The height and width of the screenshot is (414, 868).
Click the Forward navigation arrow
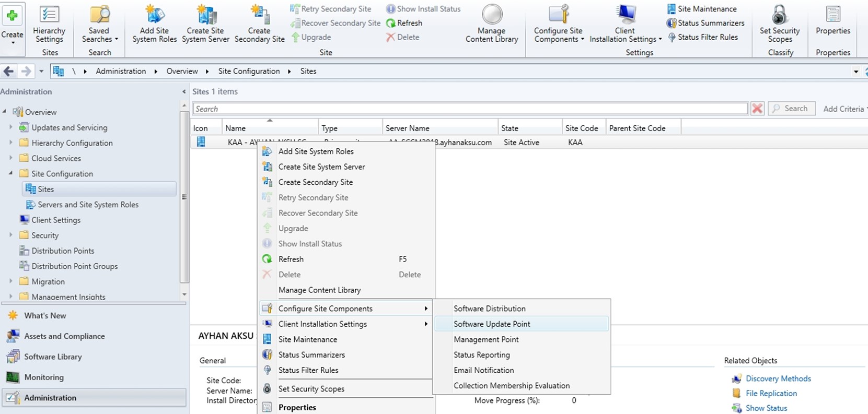[25, 72]
